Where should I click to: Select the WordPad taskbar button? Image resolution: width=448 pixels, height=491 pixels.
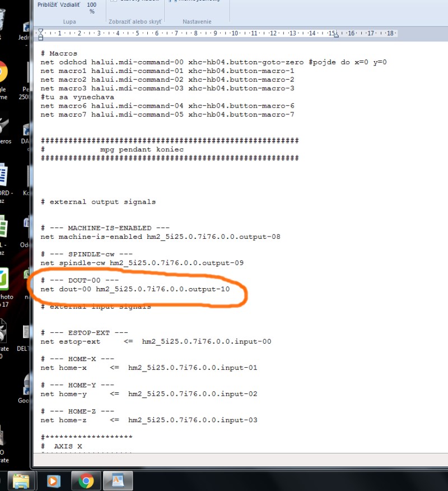[x=118, y=480]
